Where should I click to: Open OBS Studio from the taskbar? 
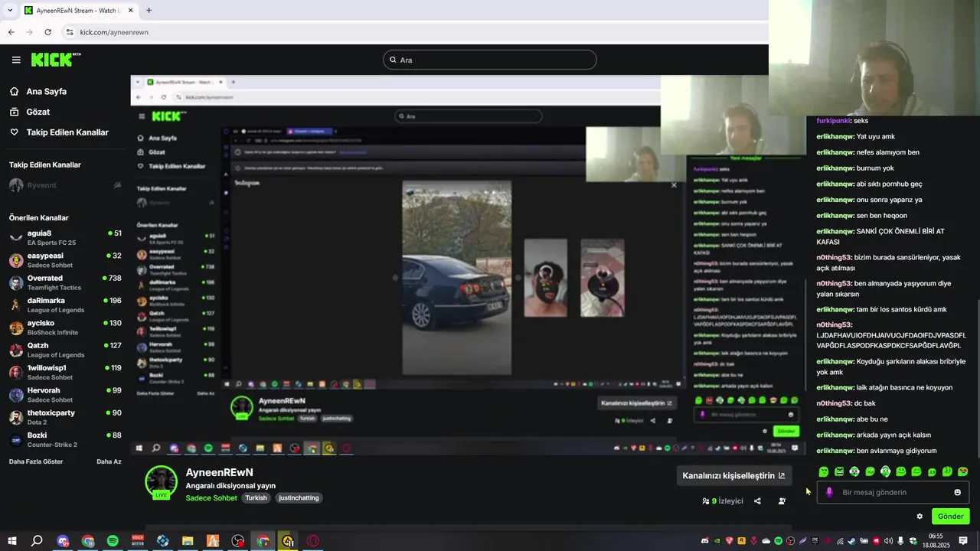tap(238, 541)
